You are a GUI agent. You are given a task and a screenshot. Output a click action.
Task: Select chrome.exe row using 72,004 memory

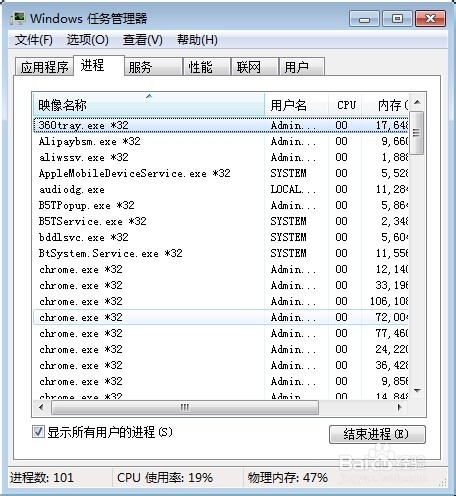(221, 317)
